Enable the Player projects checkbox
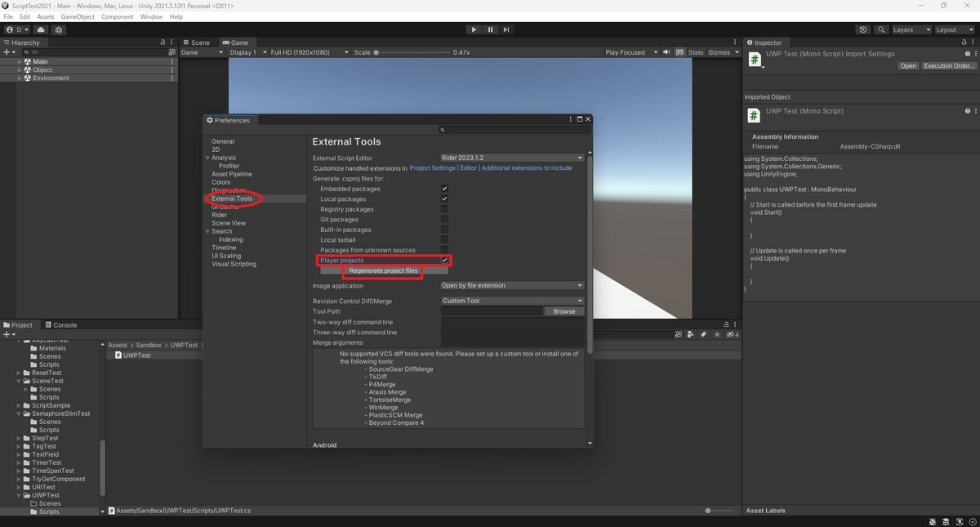Viewport: 980px width, 527px height. pos(443,260)
